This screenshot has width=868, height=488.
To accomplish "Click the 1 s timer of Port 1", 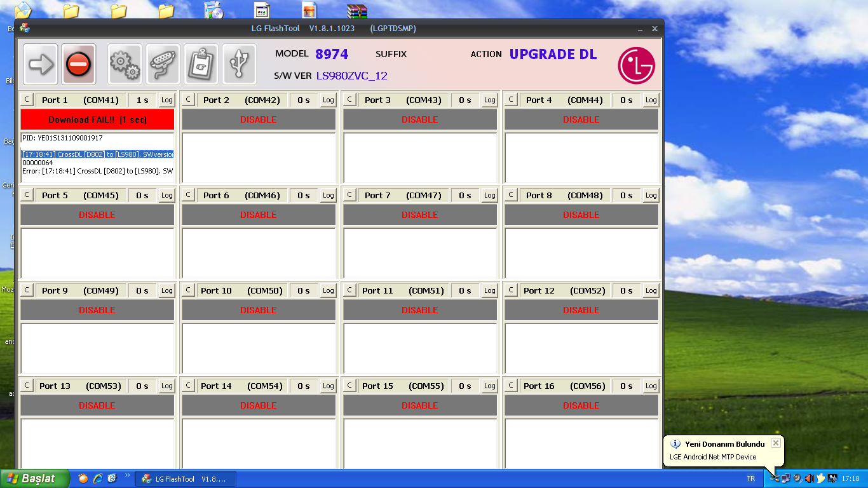I will coord(142,100).
